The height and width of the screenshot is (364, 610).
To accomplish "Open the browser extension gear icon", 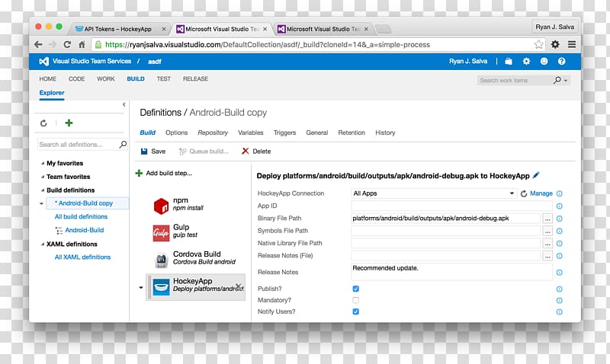I will [555, 44].
